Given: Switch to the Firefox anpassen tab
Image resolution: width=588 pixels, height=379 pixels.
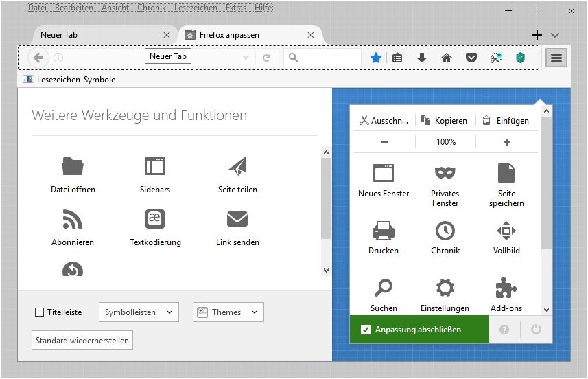Looking at the screenshot, I should point(248,35).
